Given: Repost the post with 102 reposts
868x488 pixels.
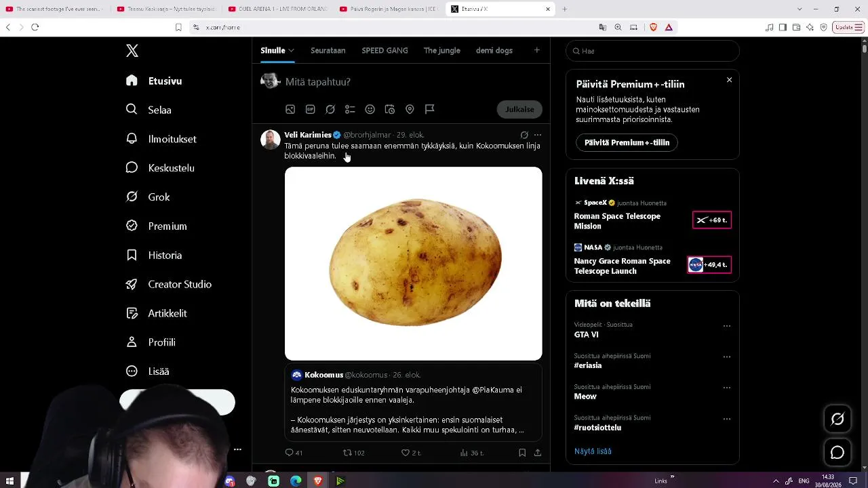Looking at the screenshot, I should pyautogui.click(x=353, y=453).
